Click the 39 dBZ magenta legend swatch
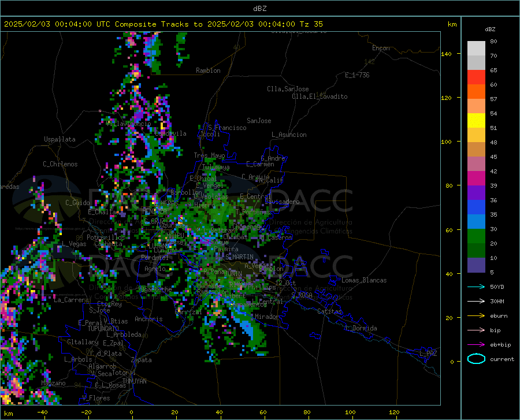Screen dimensions: 520x420 (476, 179)
